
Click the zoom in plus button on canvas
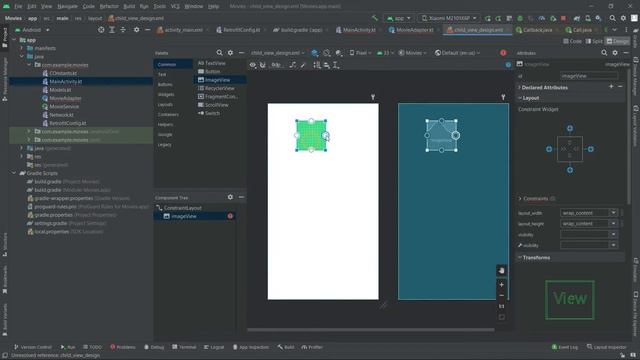[502, 284]
